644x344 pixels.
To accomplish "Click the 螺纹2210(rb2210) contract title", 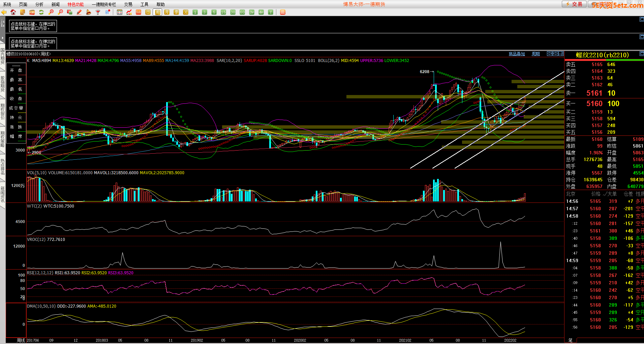I will 602,55.
